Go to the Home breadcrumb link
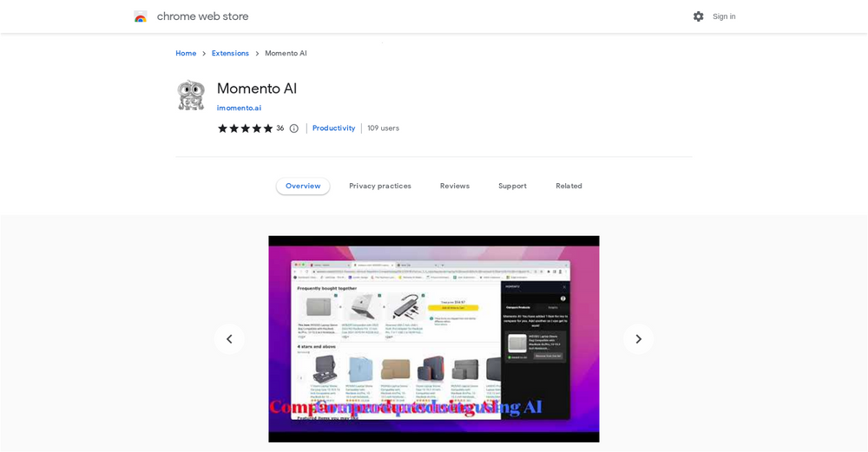Screen dimensions: 868x452 coord(186,53)
